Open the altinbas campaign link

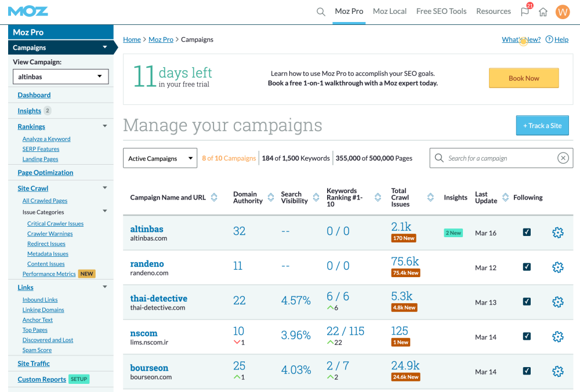147,229
